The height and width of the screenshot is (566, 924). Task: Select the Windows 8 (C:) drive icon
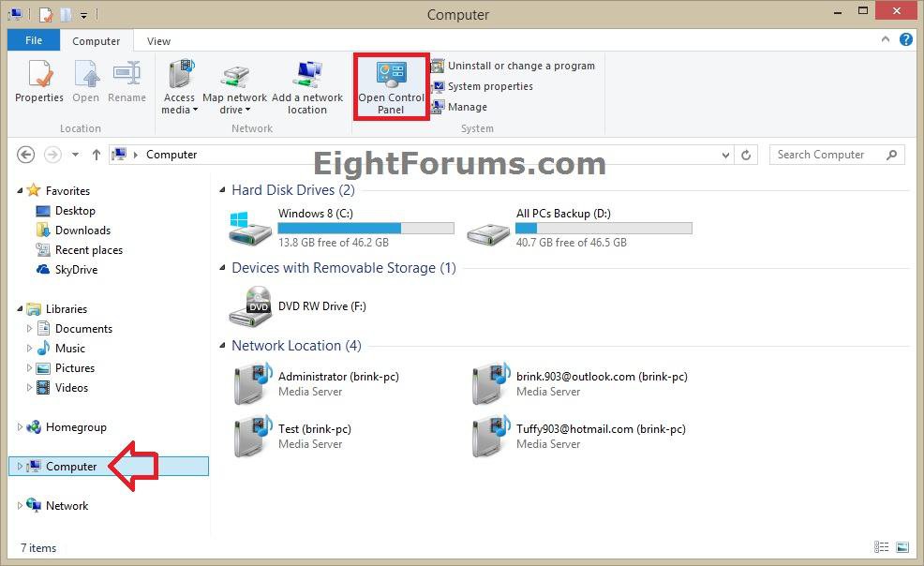click(250, 229)
